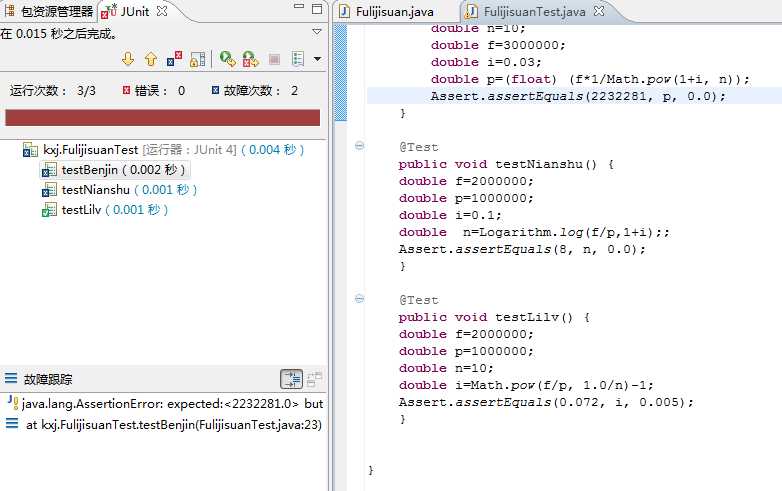
Task: Open test run history list
Action: point(298,59)
